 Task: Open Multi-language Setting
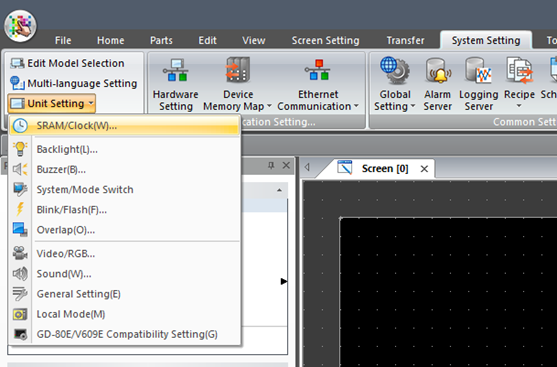point(73,83)
